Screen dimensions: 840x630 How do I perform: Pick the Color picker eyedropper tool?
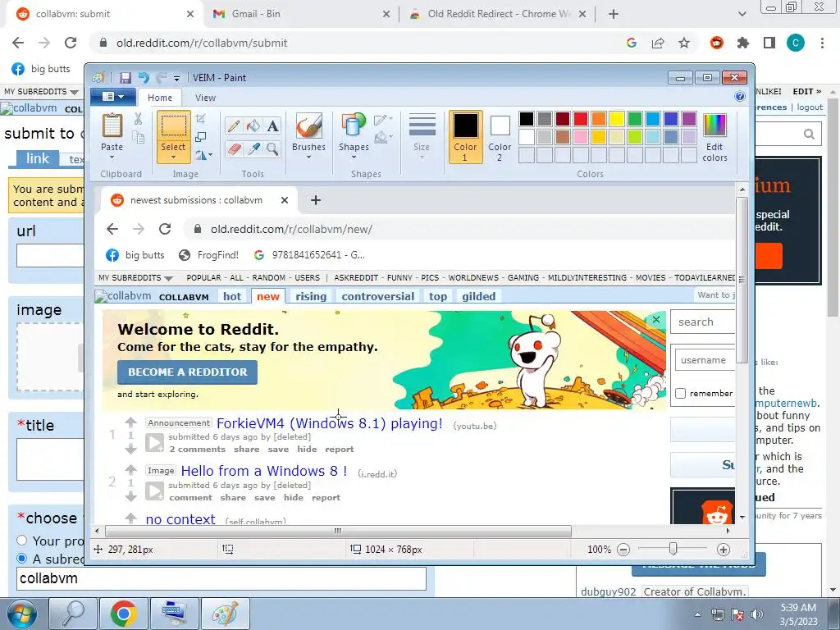[253, 149]
